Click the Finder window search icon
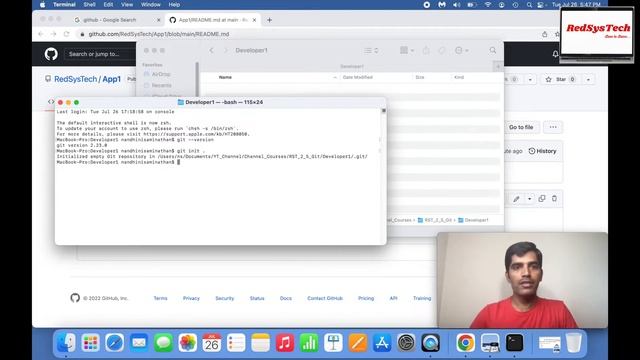 [493, 50]
